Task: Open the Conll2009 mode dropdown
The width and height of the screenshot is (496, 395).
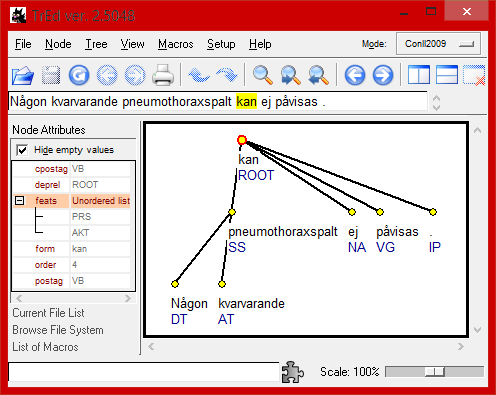Action: point(438,44)
